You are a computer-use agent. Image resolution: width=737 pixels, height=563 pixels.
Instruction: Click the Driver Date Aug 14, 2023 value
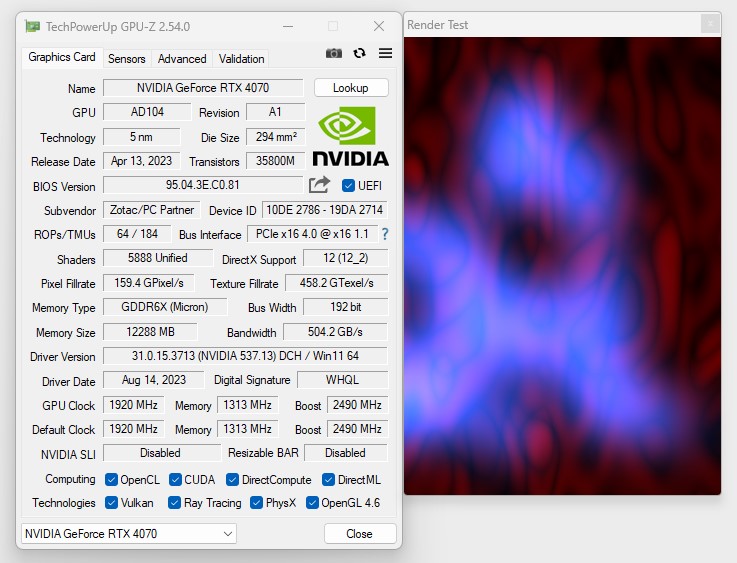tap(154, 380)
